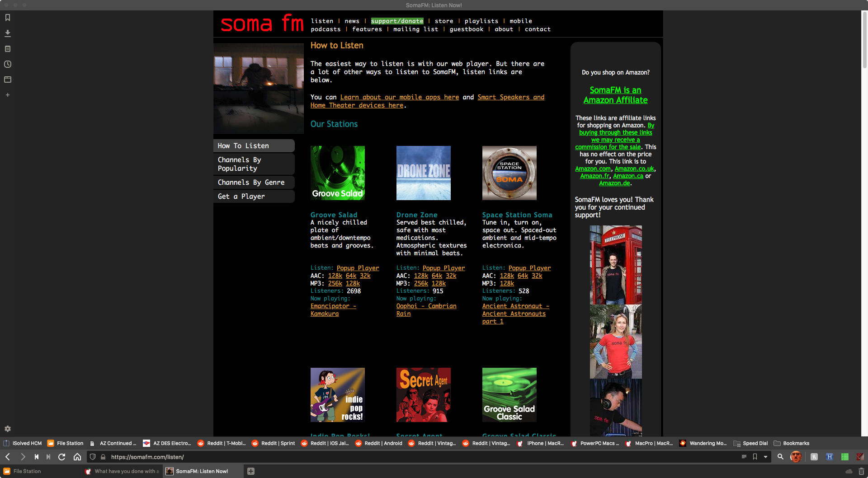This screenshot has height=478, width=868.
Task: Go forward to the next page
Action: (23, 457)
